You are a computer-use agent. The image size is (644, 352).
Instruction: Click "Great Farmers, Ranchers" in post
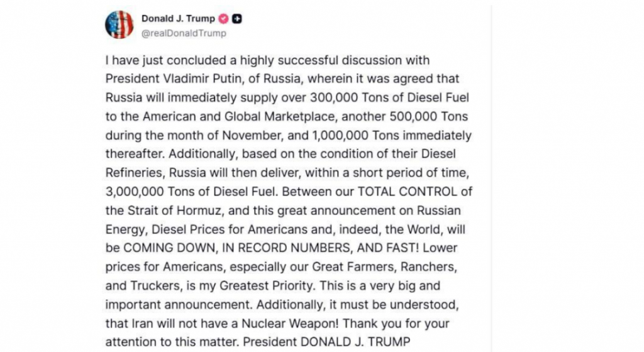(x=384, y=267)
